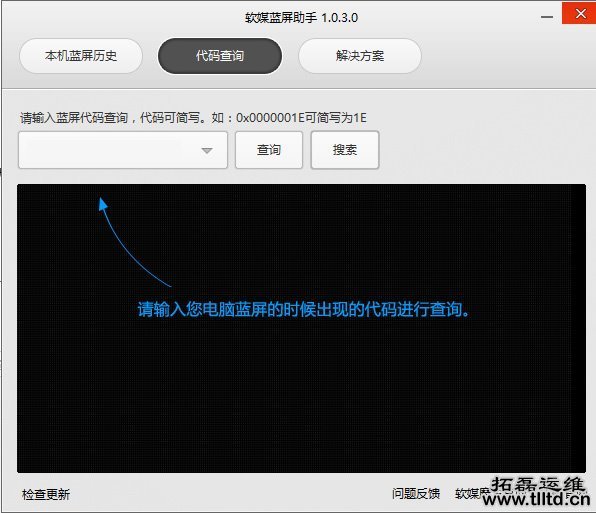Minimize the 软媒蓝屏助手 window
Viewport: 596px width, 513px height.
click(547, 17)
